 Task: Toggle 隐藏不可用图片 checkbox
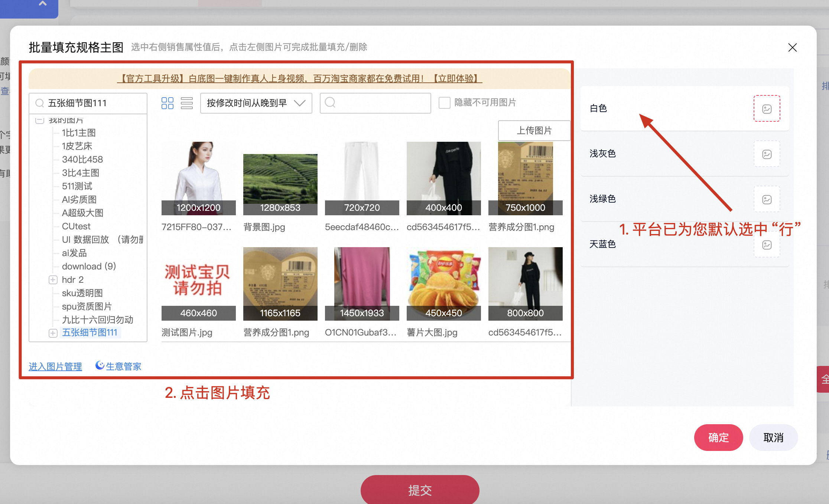[445, 103]
